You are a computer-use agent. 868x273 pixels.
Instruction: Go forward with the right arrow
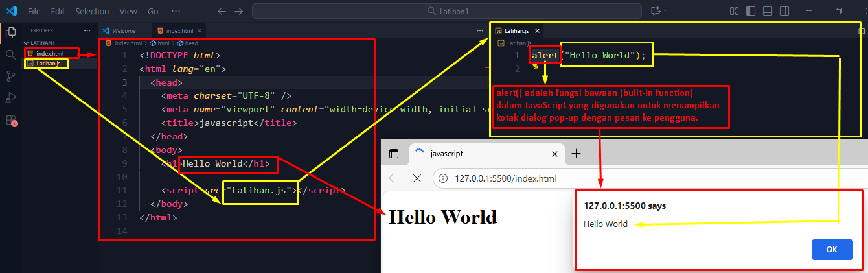238,11
